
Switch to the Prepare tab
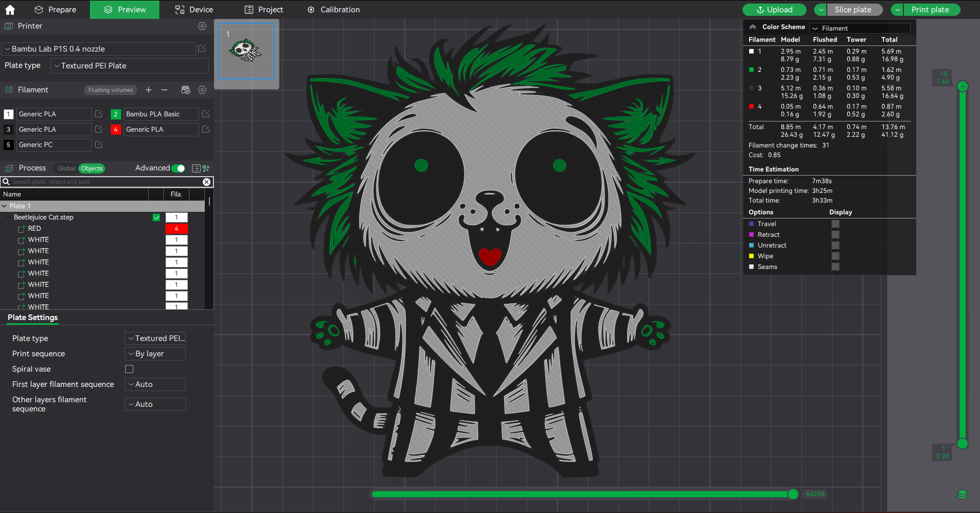(x=55, y=10)
